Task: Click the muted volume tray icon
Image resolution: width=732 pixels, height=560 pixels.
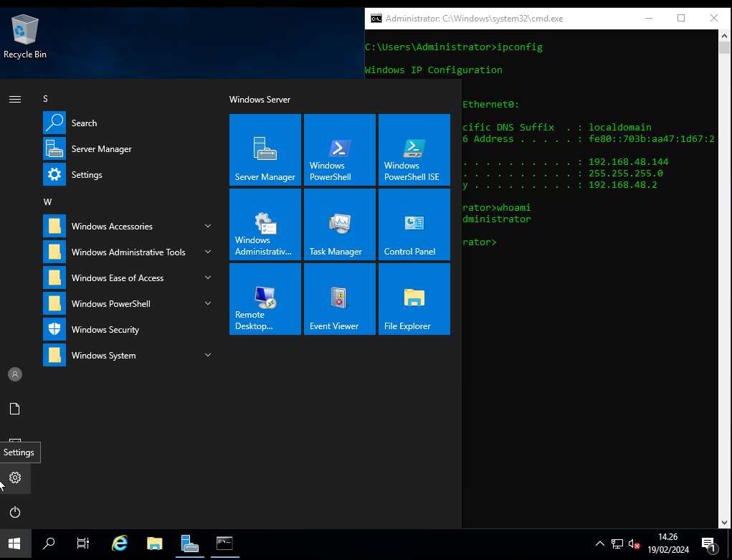Action: pos(634,544)
